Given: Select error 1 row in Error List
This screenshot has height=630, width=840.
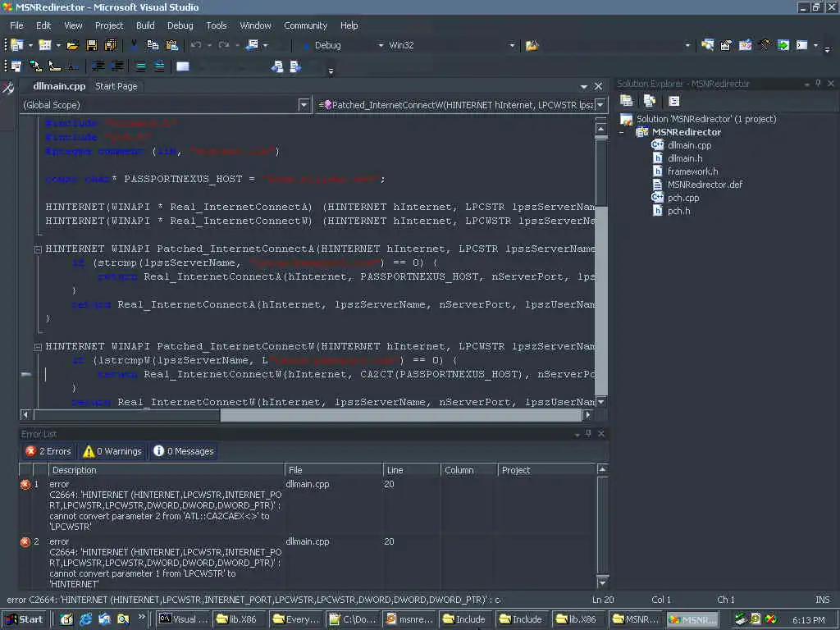Looking at the screenshot, I should click(307, 505).
